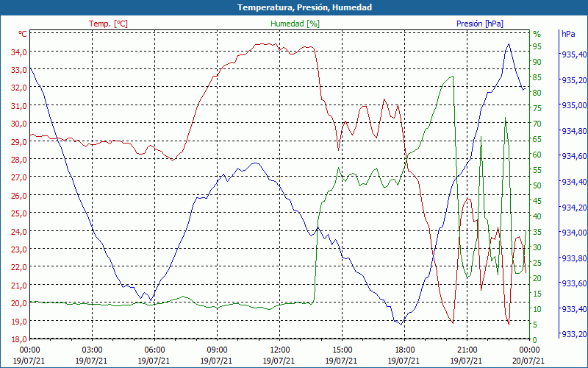The width and height of the screenshot is (588, 368).
Task: Click the "934,40" pressure axis value
Action: [x=574, y=182]
